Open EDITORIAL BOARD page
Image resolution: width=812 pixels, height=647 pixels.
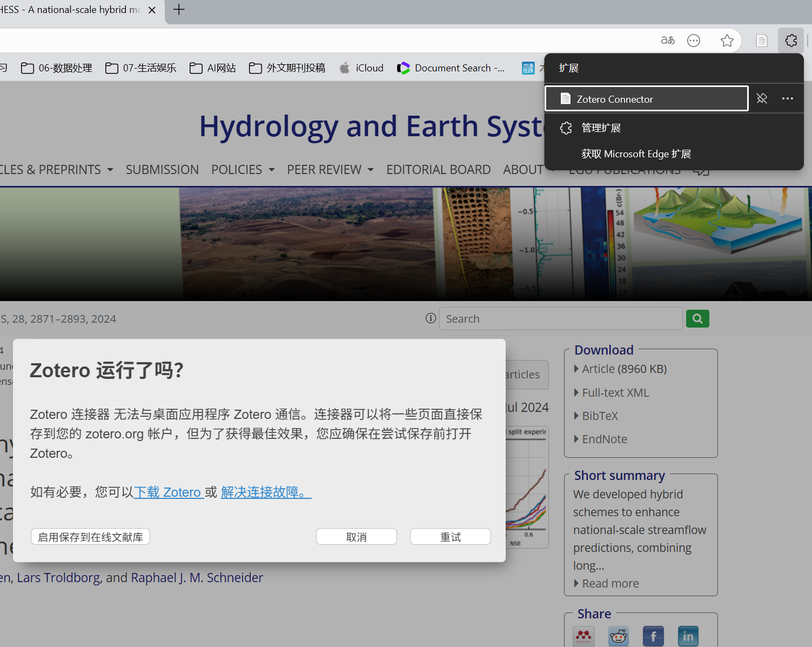pos(439,170)
